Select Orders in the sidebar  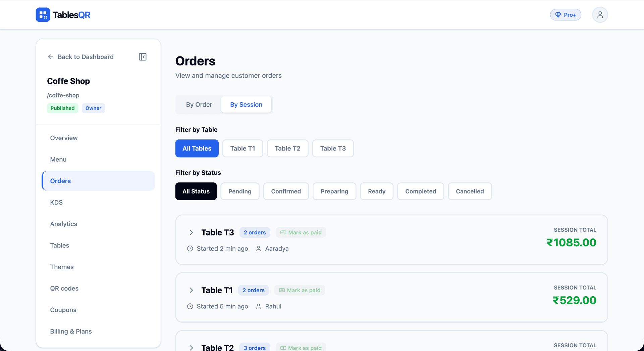pos(98,181)
